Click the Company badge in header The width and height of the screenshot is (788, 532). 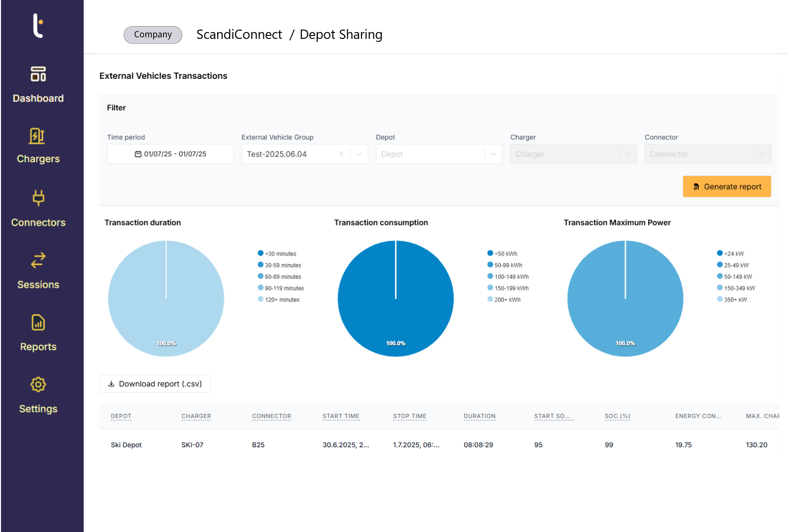153,34
